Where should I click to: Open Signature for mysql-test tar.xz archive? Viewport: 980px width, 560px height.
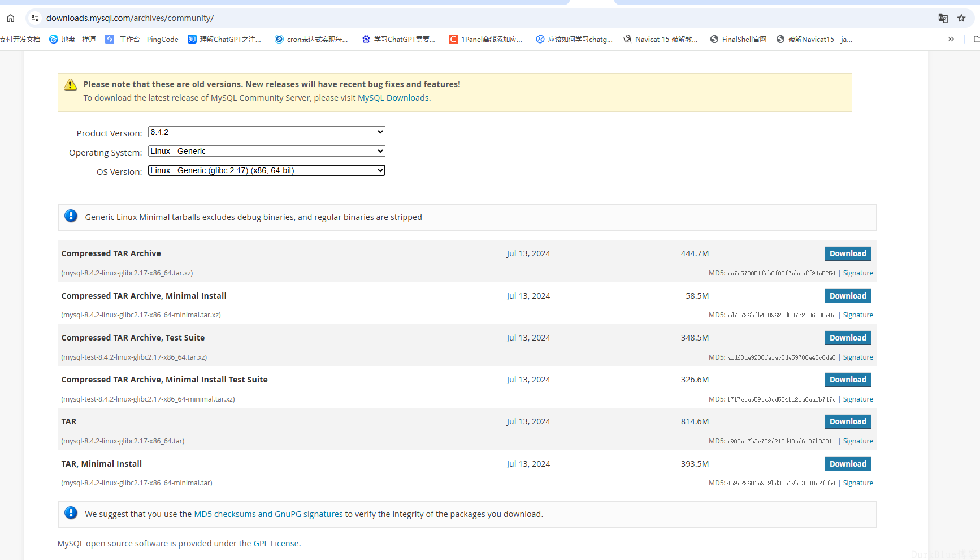click(858, 357)
